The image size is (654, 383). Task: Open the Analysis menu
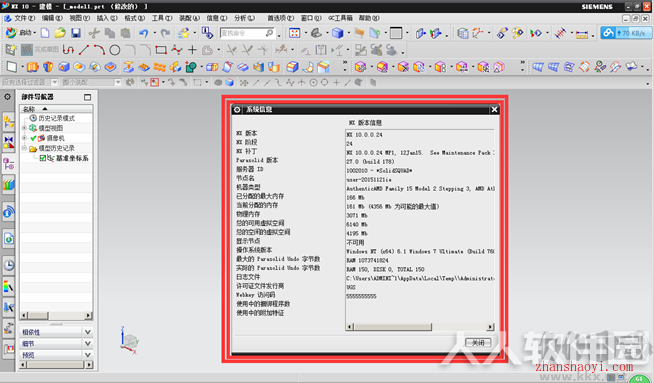tap(244, 18)
